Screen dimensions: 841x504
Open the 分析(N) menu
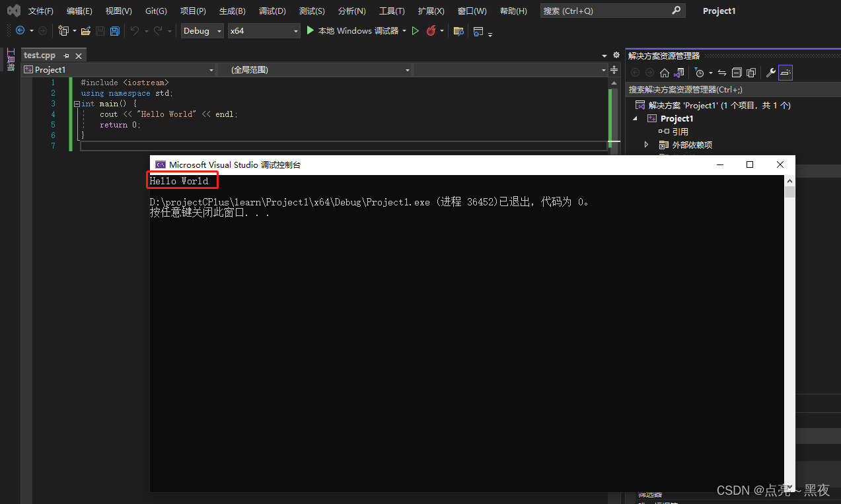(x=351, y=11)
